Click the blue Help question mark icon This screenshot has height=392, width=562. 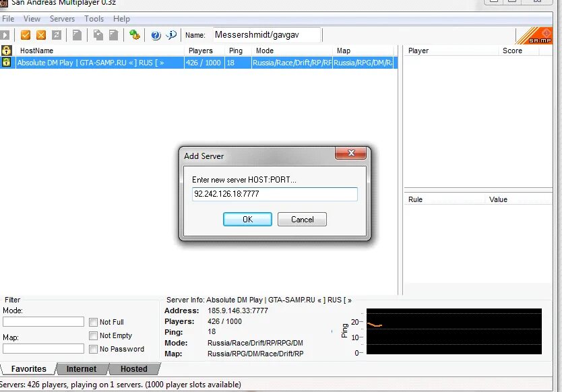pos(156,35)
